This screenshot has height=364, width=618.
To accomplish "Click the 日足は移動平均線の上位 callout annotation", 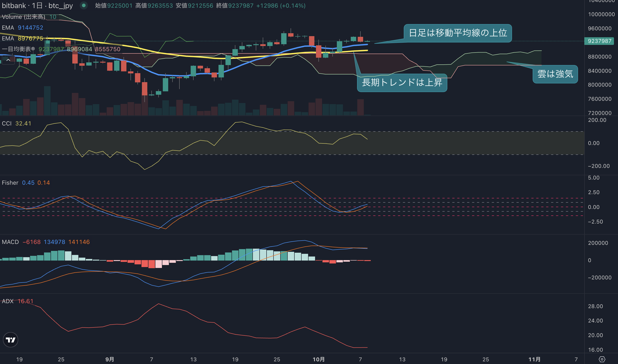I will coord(458,33).
